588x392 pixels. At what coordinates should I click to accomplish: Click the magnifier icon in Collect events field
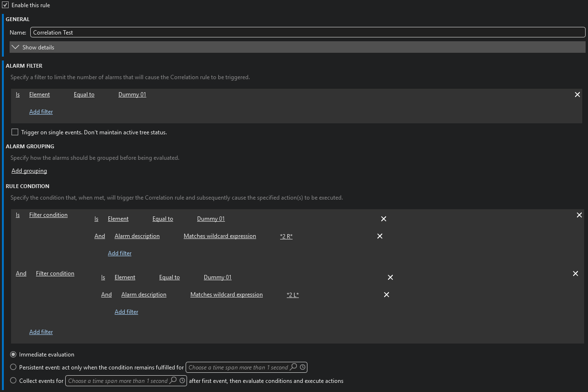coord(173,380)
